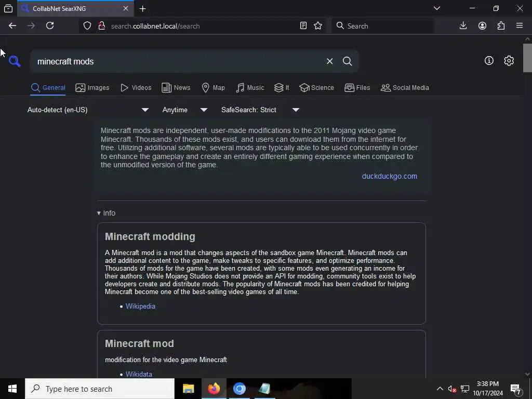Open the Wikidata link
532x399 pixels.
[139, 374]
